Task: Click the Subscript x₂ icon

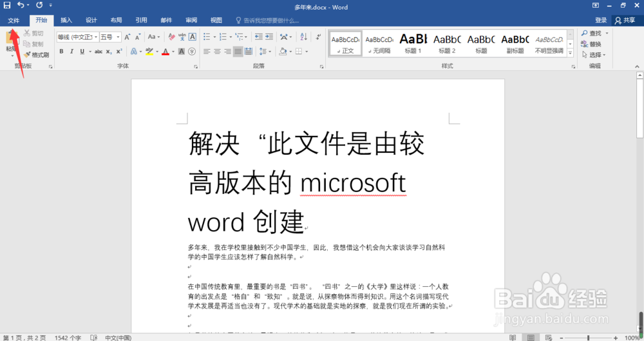Action: (109, 52)
